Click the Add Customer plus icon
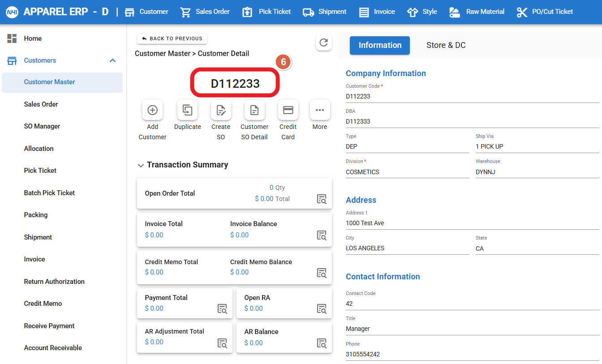The image size is (602, 364). pyautogui.click(x=152, y=110)
